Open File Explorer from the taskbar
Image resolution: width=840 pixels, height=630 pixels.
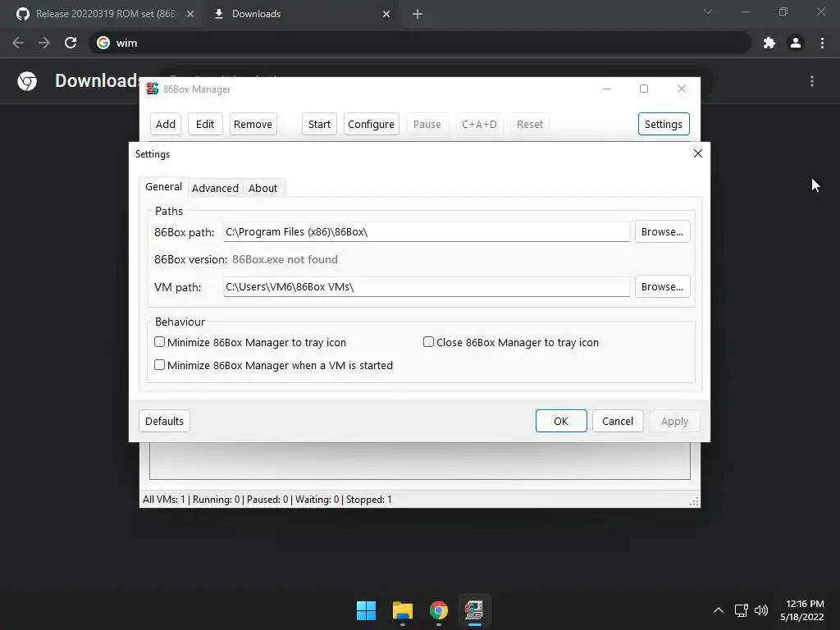402,610
